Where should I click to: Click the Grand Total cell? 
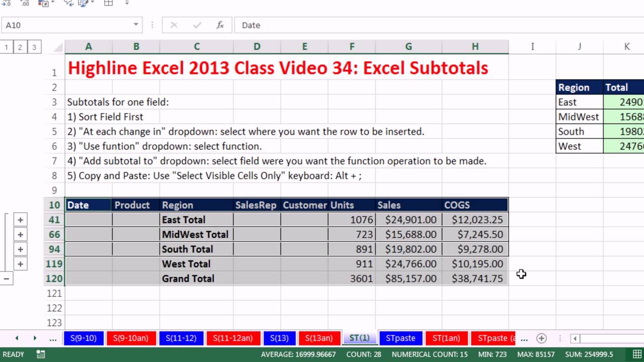point(197,279)
